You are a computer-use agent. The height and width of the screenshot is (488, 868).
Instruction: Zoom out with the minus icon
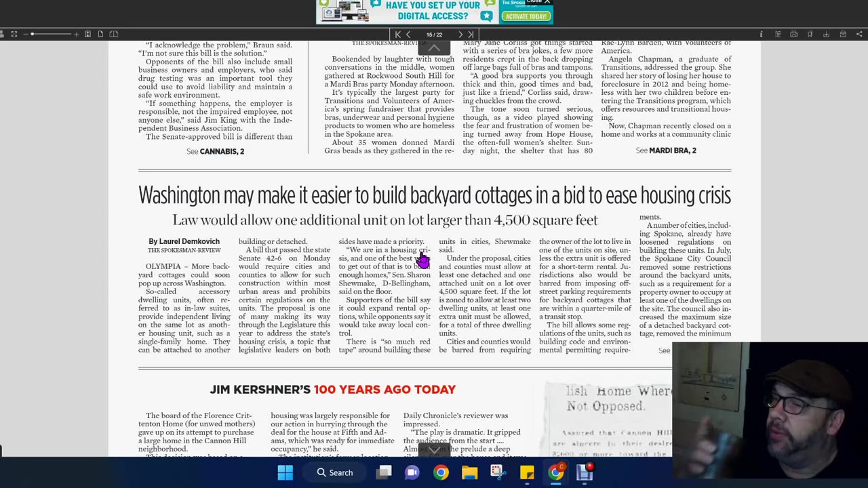(x=26, y=35)
